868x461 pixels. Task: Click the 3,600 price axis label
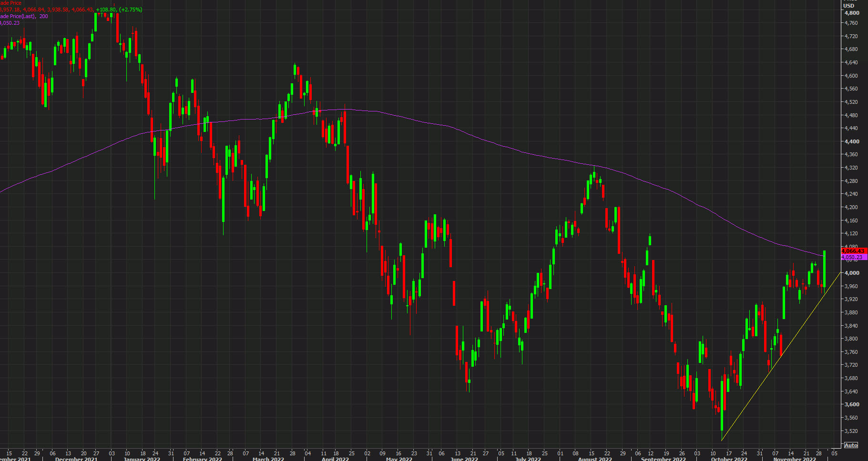coord(852,404)
